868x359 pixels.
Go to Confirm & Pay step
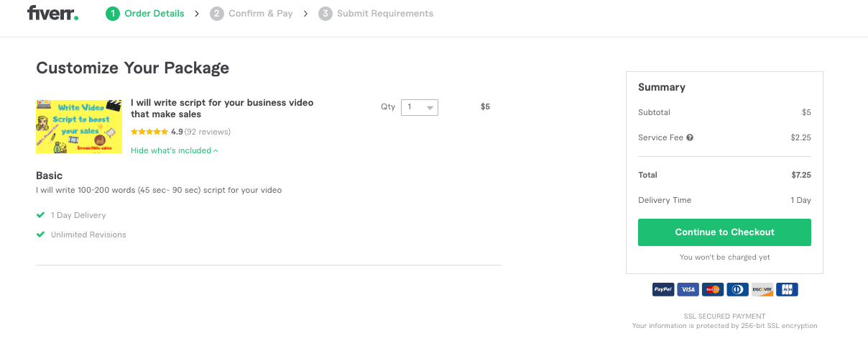[x=260, y=14]
